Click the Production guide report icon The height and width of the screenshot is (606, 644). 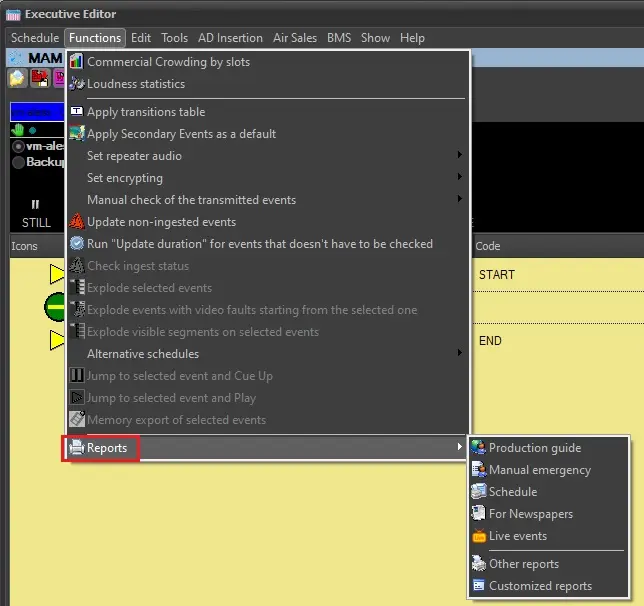479,448
